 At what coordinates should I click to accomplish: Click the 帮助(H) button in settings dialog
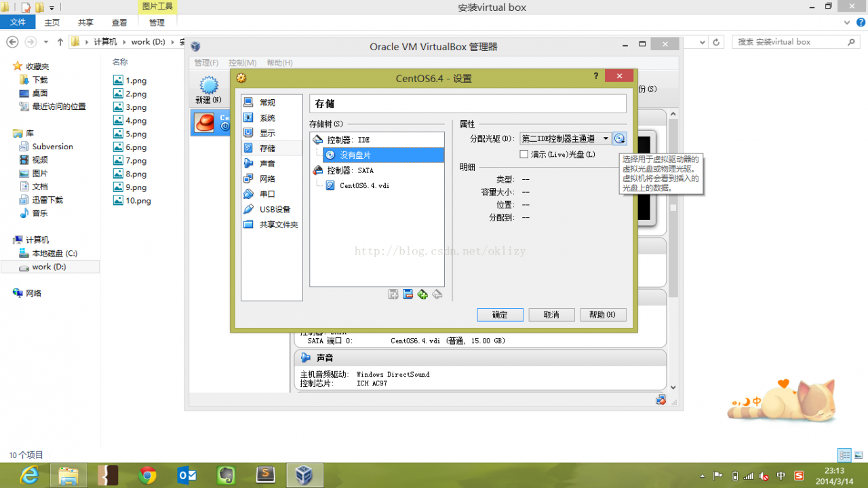coord(603,315)
